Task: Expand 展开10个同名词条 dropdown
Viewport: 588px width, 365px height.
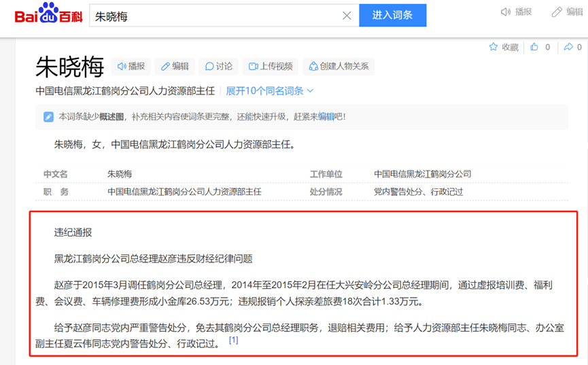Action: tap(270, 91)
